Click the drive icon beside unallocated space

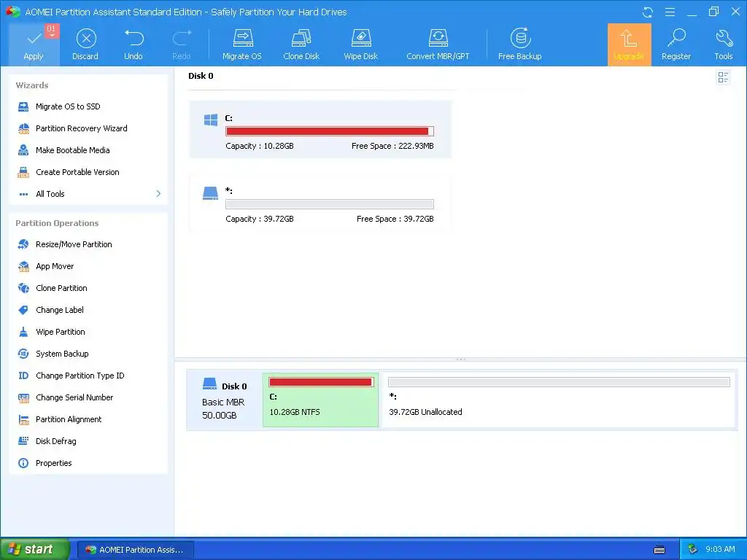tap(210, 192)
